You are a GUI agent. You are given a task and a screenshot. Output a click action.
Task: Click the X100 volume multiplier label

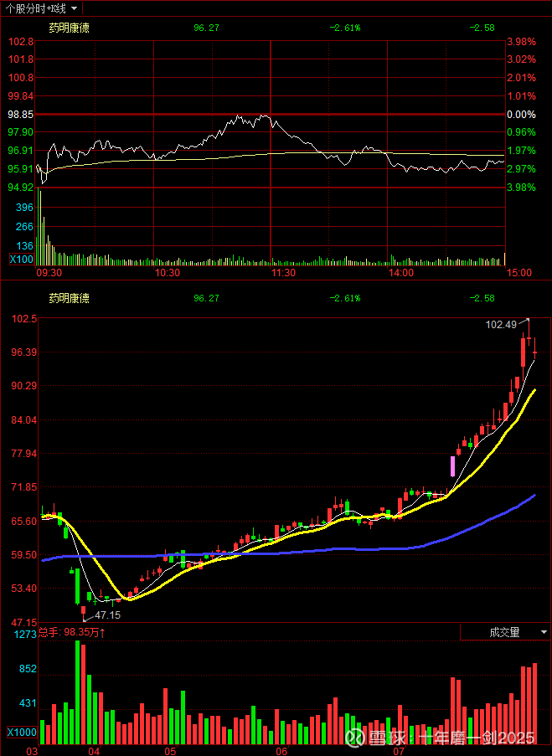pos(22,260)
